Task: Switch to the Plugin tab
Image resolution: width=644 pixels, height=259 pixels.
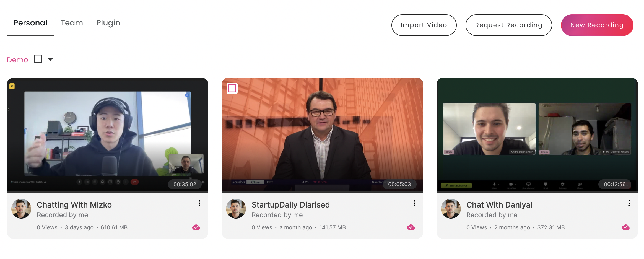Action: 108,23
